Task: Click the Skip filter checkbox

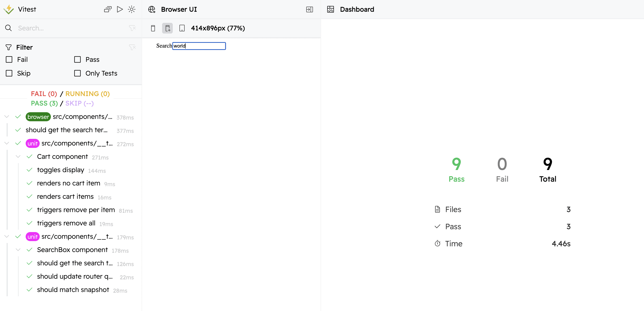Action: pos(9,73)
